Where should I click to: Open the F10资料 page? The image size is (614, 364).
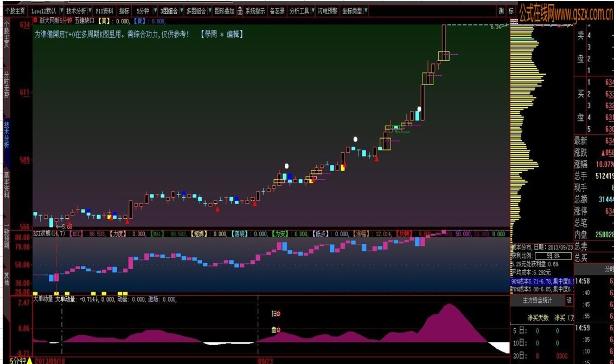(104, 11)
